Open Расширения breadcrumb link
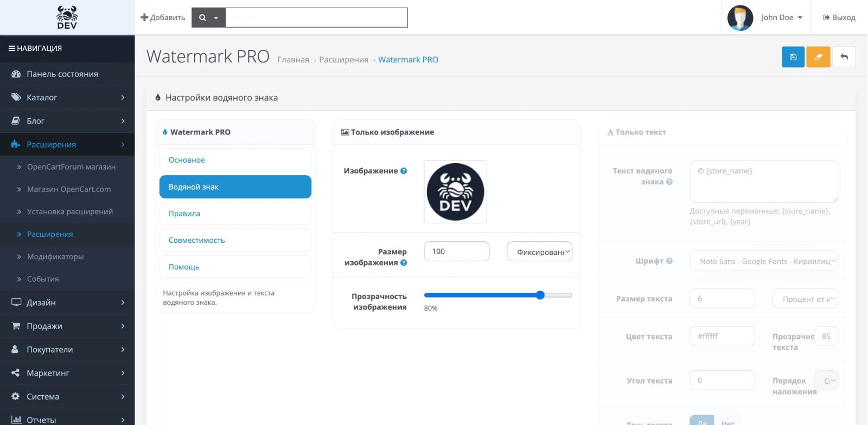This screenshot has height=425, width=868. [x=344, y=60]
